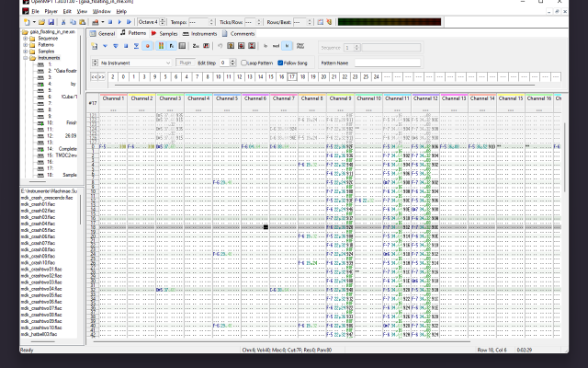Click the Octave 4 spinner arrows

pos(163,22)
